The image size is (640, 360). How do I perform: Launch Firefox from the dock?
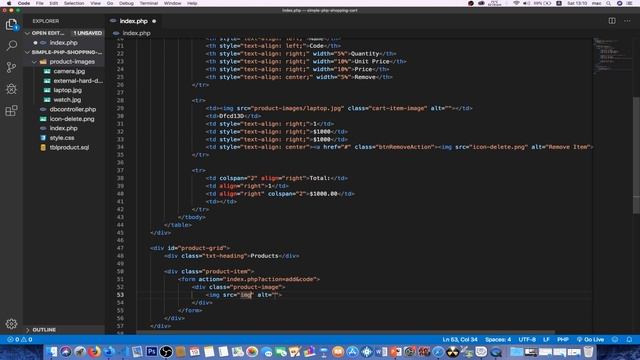click(94, 351)
